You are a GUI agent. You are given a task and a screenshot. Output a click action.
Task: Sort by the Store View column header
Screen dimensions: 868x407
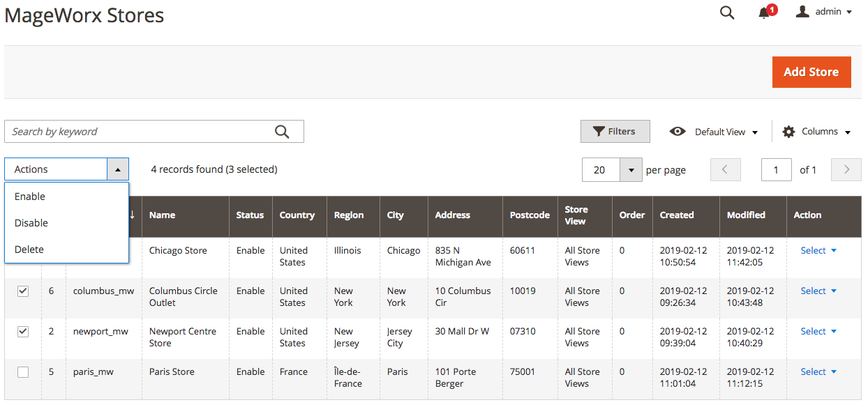click(585, 215)
